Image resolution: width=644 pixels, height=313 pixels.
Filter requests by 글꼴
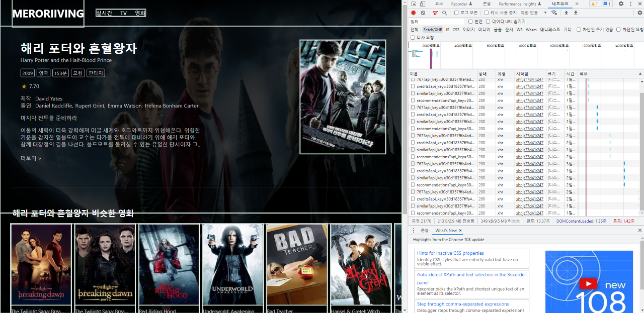point(498,30)
